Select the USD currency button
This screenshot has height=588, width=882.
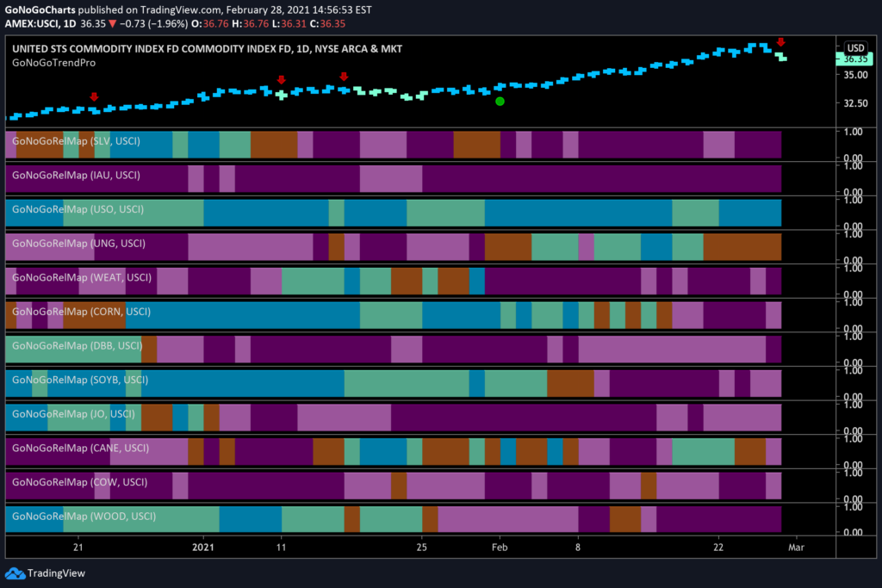[855, 48]
